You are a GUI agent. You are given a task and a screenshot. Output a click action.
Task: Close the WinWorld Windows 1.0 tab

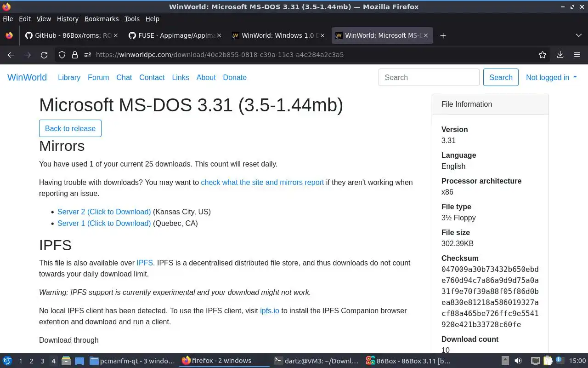click(322, 35)
